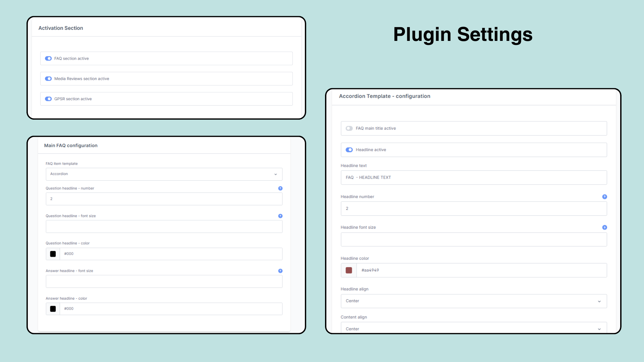Click the Headline font size info icon in Accordion Template
The image size is (644, 362).
tap(605, 227)
